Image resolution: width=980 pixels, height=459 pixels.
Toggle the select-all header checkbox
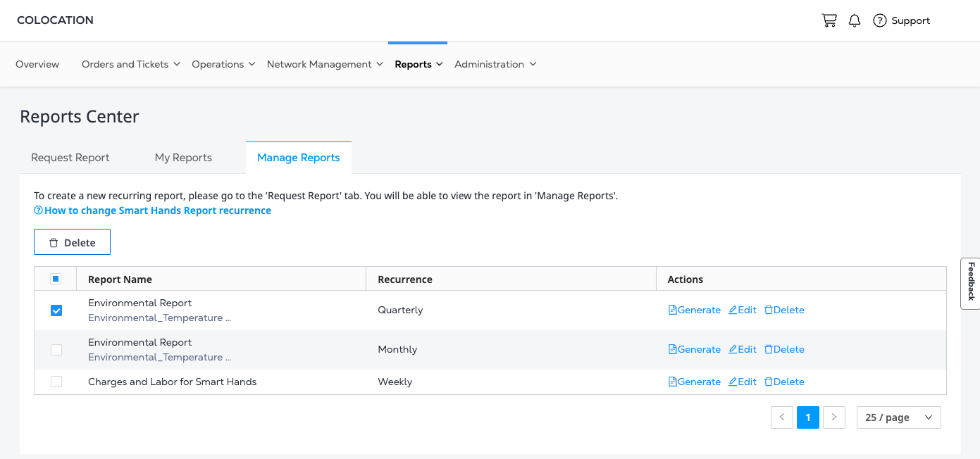click(x=56, y=279)
